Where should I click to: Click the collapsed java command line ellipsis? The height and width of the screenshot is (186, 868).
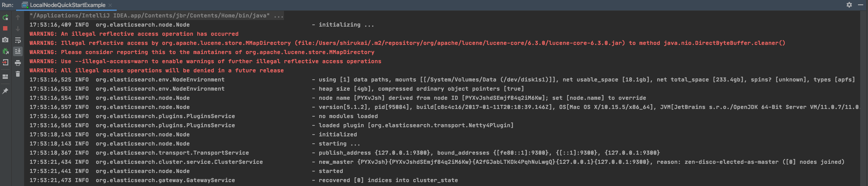[279, 16]
